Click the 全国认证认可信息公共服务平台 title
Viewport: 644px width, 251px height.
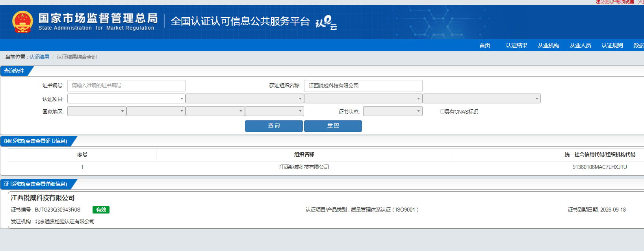click(x=240, y=21)
